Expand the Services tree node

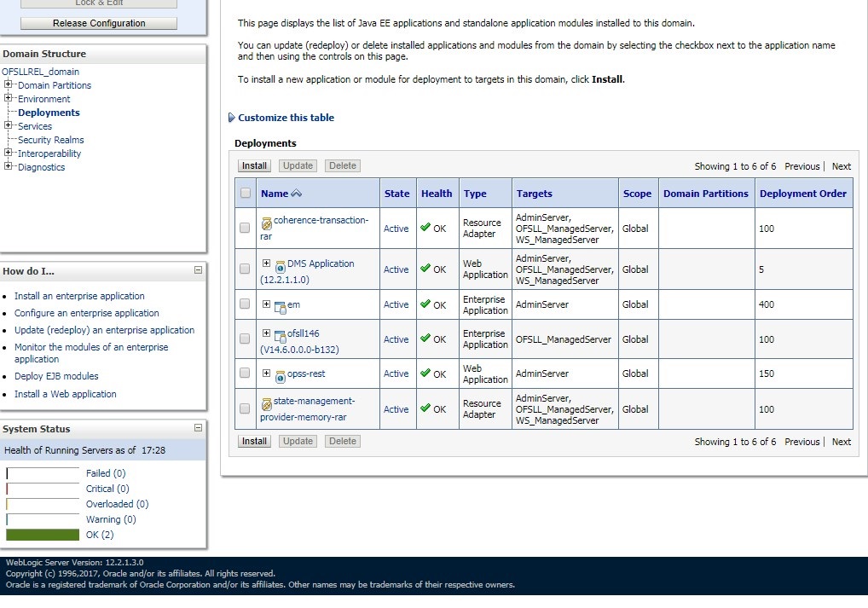click(x=8, y=125)
